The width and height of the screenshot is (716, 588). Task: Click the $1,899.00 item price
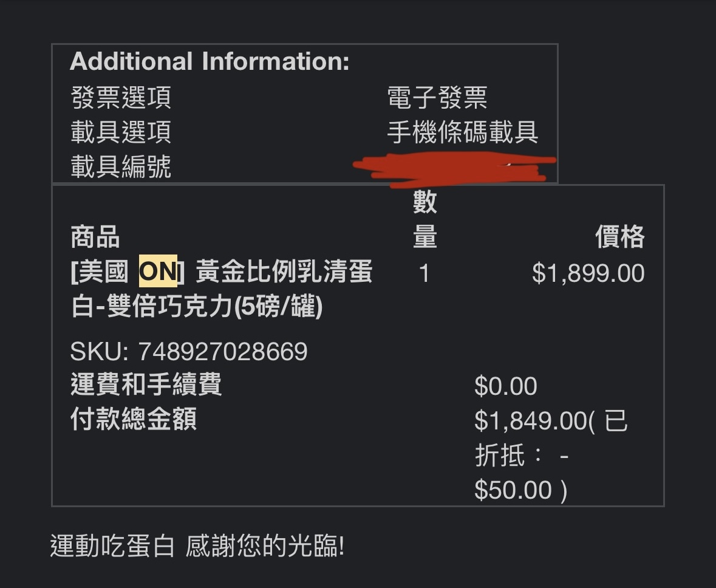[x=588, y=273]
